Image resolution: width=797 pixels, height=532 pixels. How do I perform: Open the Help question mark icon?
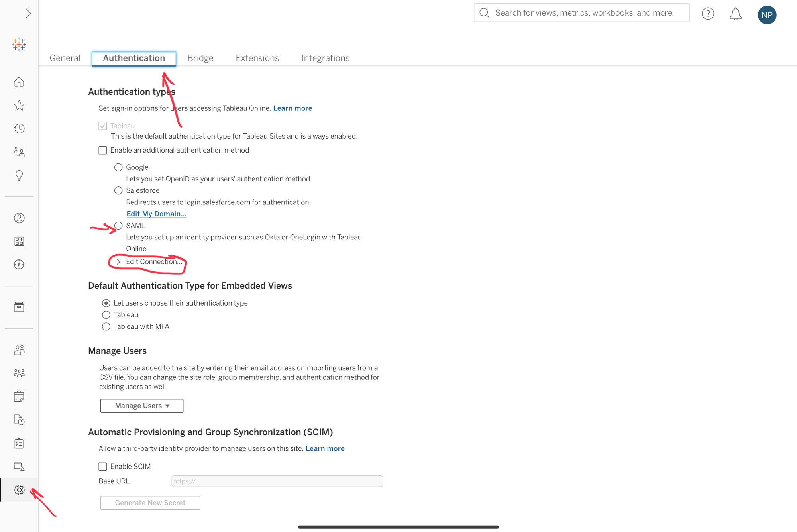(x=708, y=14)
